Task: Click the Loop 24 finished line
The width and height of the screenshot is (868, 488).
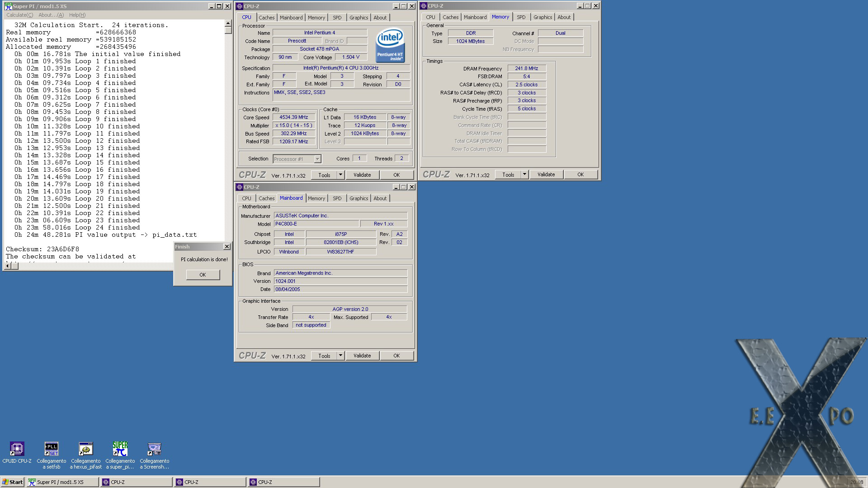Action: point(77,228)
